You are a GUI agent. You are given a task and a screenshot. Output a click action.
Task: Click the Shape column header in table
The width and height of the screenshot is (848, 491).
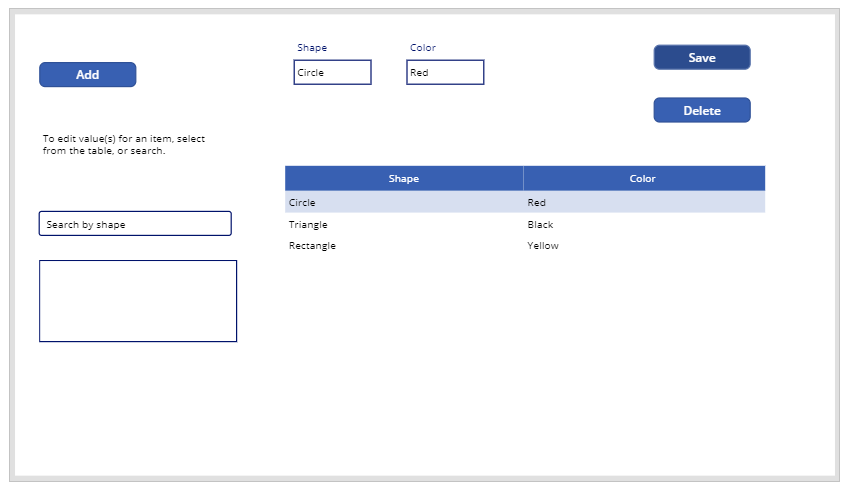point(404,178)
